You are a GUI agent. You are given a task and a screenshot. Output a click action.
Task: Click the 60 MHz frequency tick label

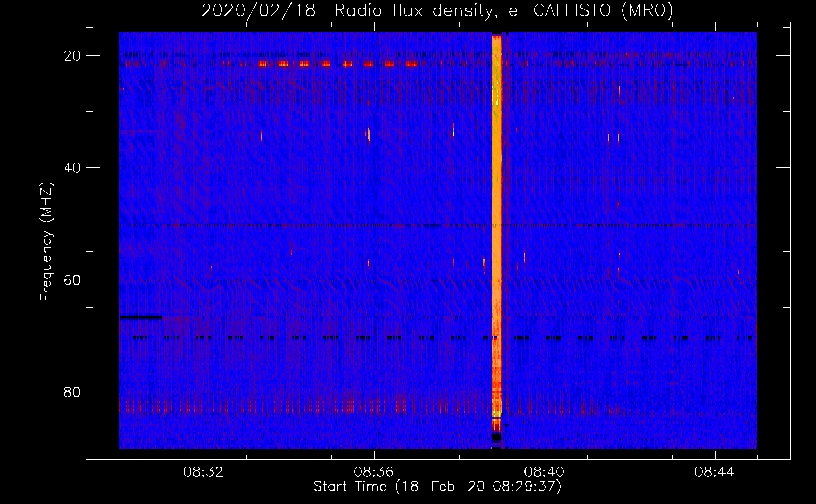72,280
